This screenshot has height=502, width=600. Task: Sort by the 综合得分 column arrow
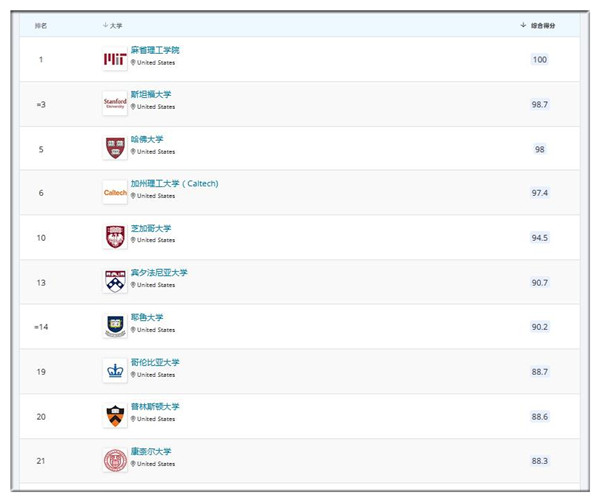tap(523, 25)
